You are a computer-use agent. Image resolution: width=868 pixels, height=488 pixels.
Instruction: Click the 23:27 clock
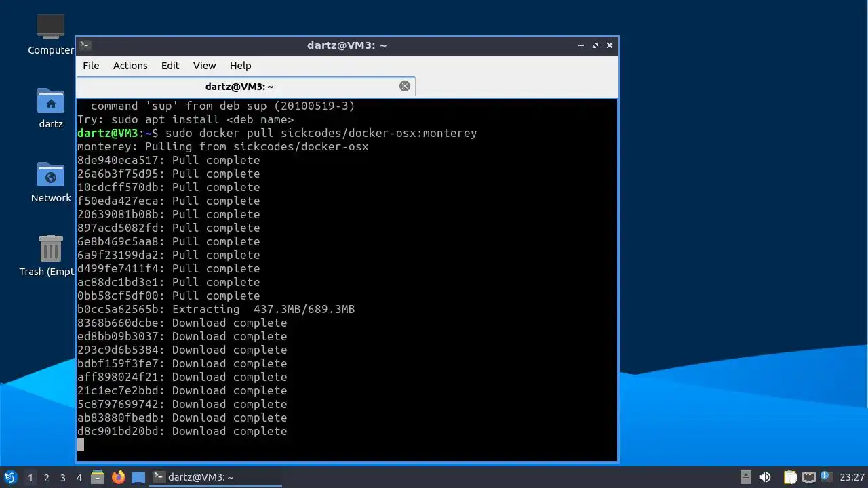coord(852,477)
